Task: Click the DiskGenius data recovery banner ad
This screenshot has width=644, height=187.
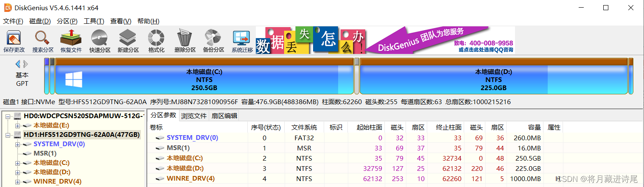Action: click(385, 40)
